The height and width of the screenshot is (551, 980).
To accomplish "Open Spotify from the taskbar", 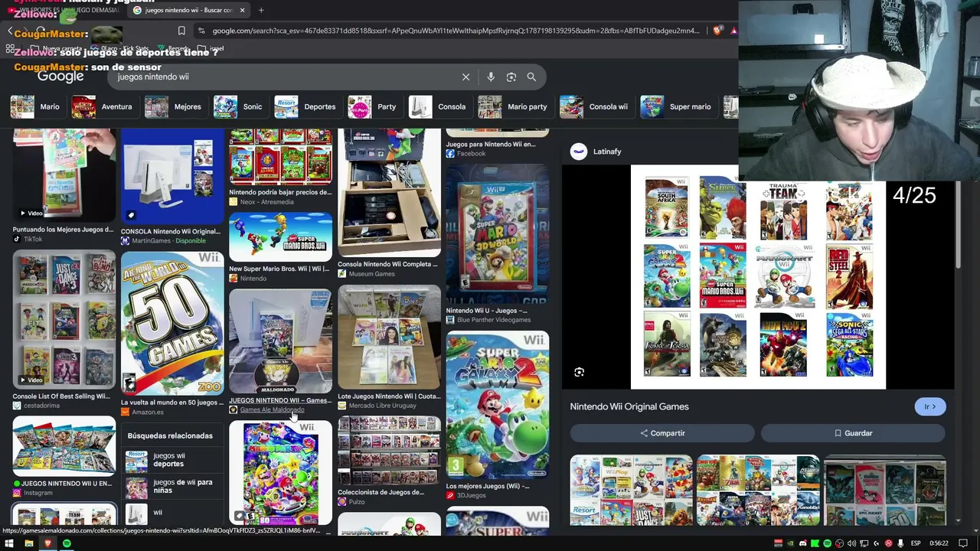I will (x=67, y=543).
